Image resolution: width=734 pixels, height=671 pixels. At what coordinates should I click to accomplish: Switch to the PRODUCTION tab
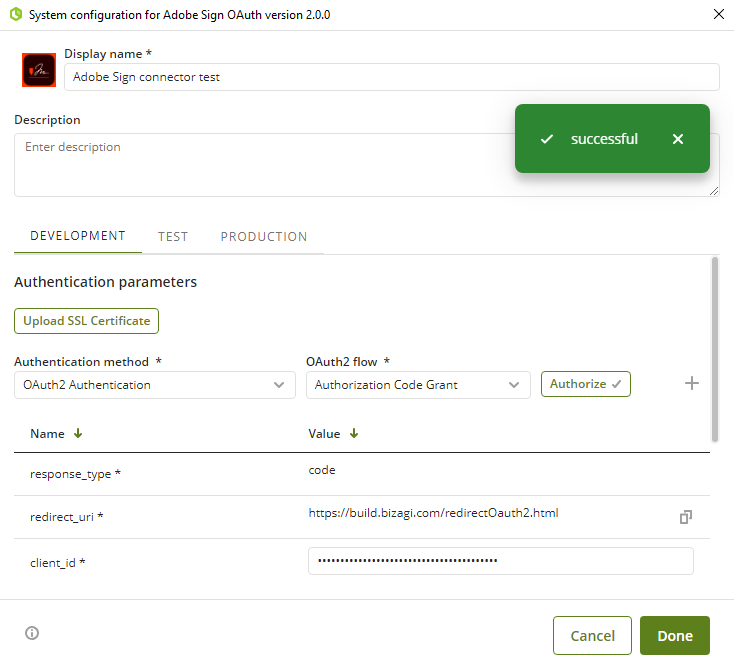264,237
